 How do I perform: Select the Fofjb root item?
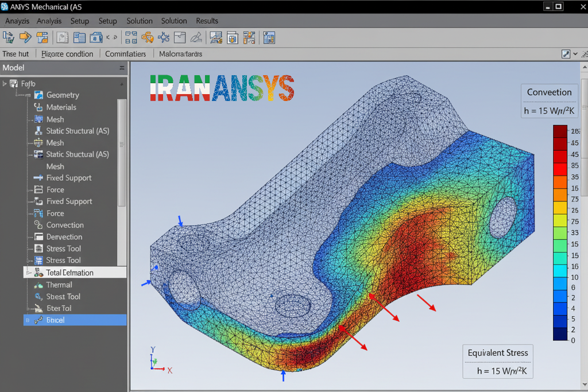point(28,84)
